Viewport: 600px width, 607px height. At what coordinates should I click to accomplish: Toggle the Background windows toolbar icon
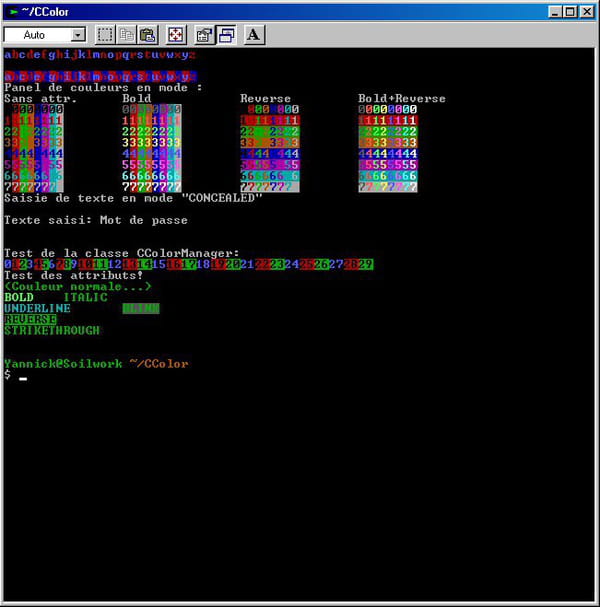point(226,35)
